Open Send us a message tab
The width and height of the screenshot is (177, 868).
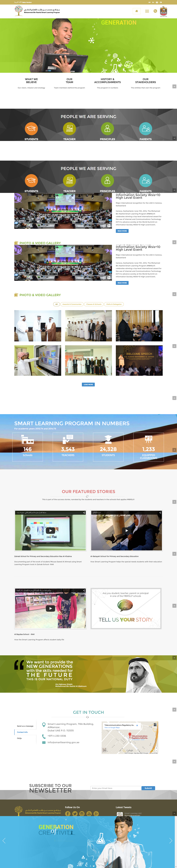25,726
